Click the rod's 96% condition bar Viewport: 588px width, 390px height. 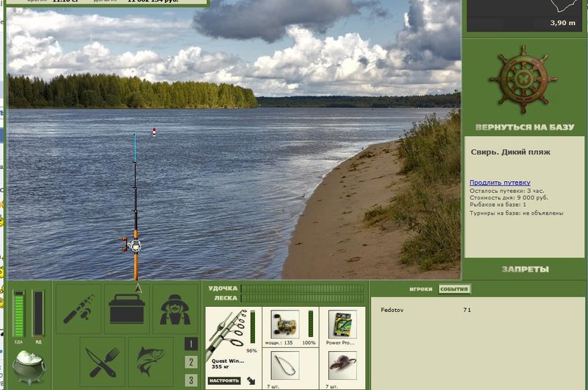point(253,327)
